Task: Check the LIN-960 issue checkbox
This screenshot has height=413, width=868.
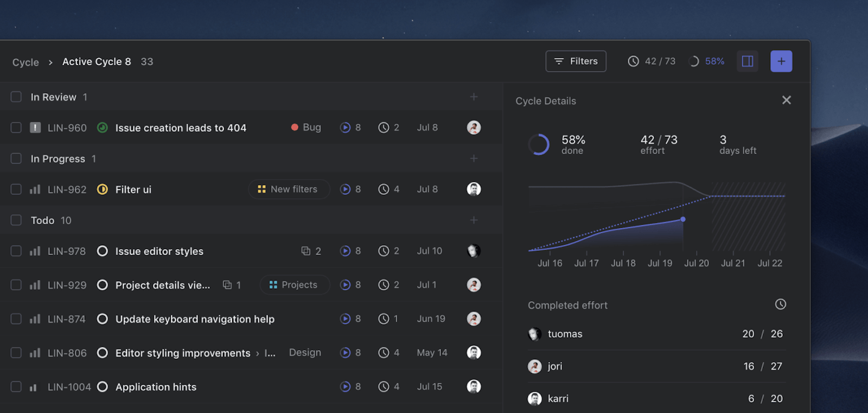Action: pos(16,128)
